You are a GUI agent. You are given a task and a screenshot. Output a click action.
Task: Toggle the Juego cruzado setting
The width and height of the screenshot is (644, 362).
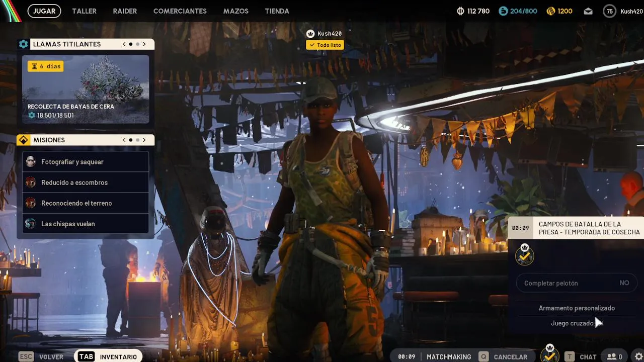(x=577, y=323)
